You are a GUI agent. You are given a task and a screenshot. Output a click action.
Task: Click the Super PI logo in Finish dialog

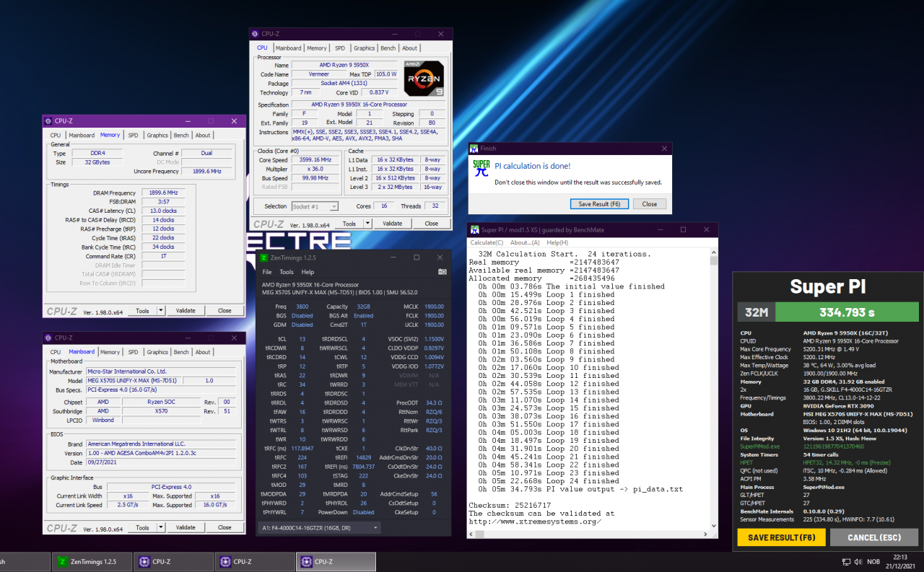click(x=481, y=168)
